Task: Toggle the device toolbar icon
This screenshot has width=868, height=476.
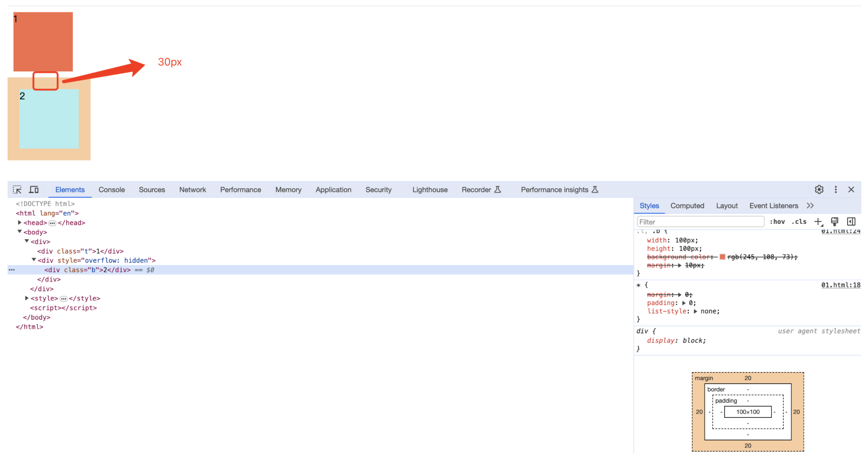Action: tap(34, 190)
